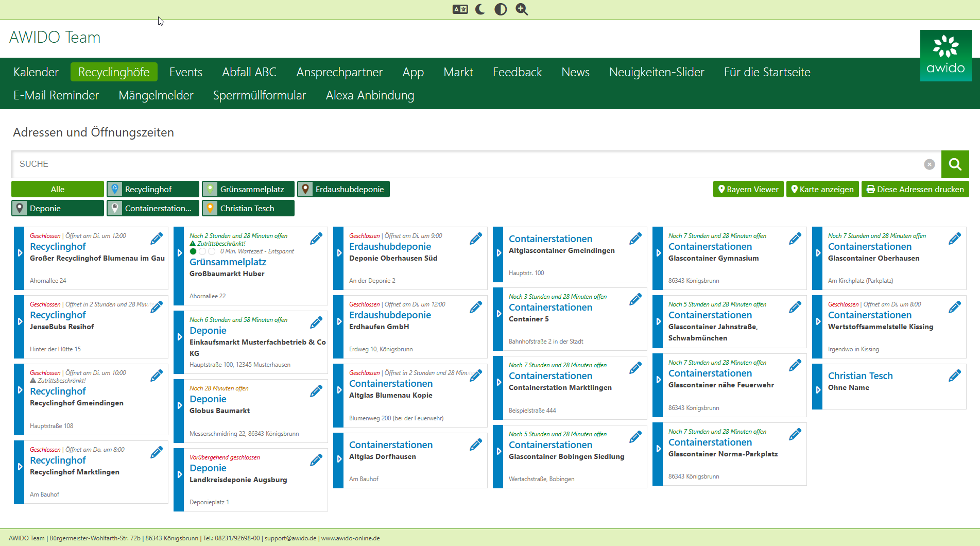Click the dark mode moon icon

(x=480, y=9)
